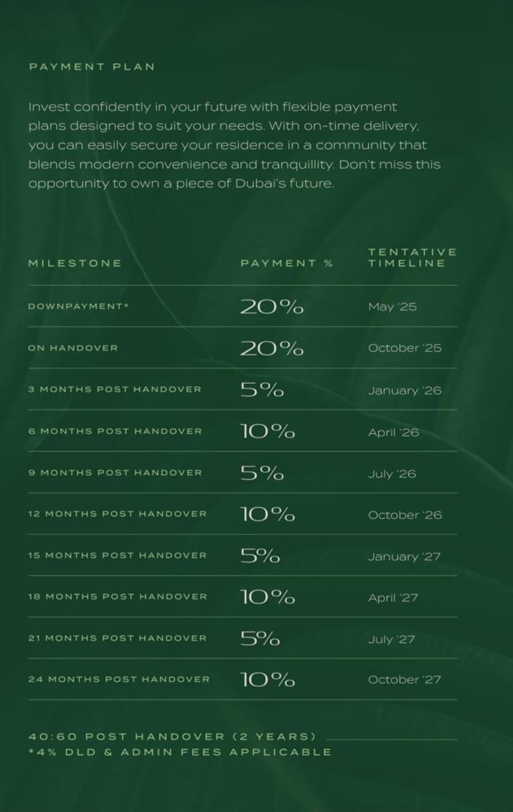This screenshot has width=513, height=812.
Task: Select 3 MONTHS POST HANDOVER row
Action: (242, 390)
